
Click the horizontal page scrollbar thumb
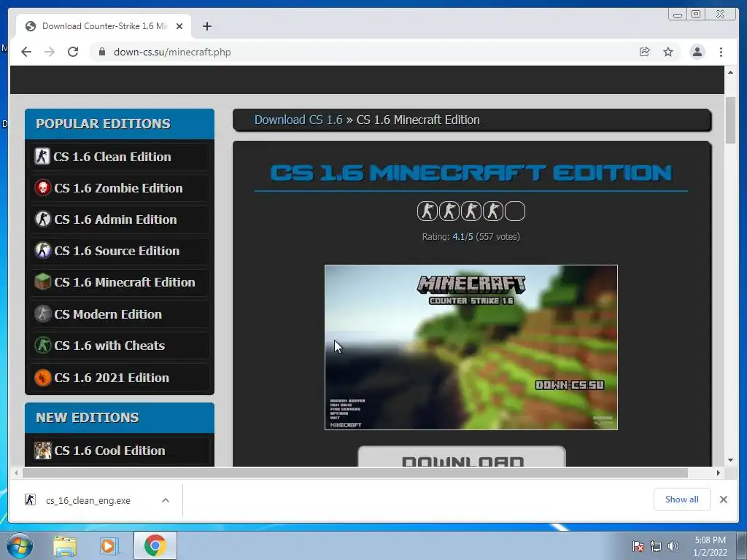click(355, 472)
